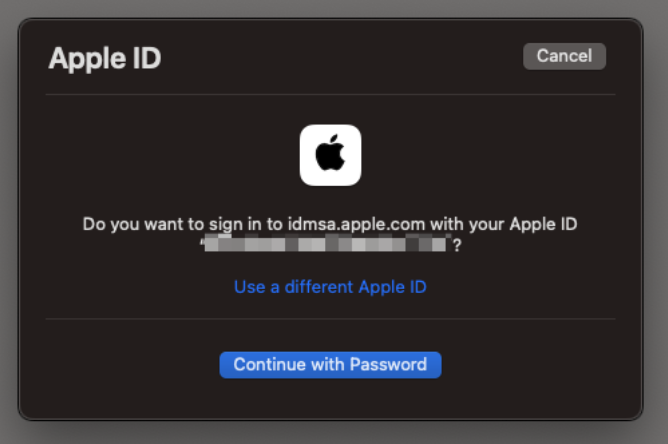This screenshot has height=444, width=668.
Task: Click the question mark after the Apple ID
Action: [457, 245]
